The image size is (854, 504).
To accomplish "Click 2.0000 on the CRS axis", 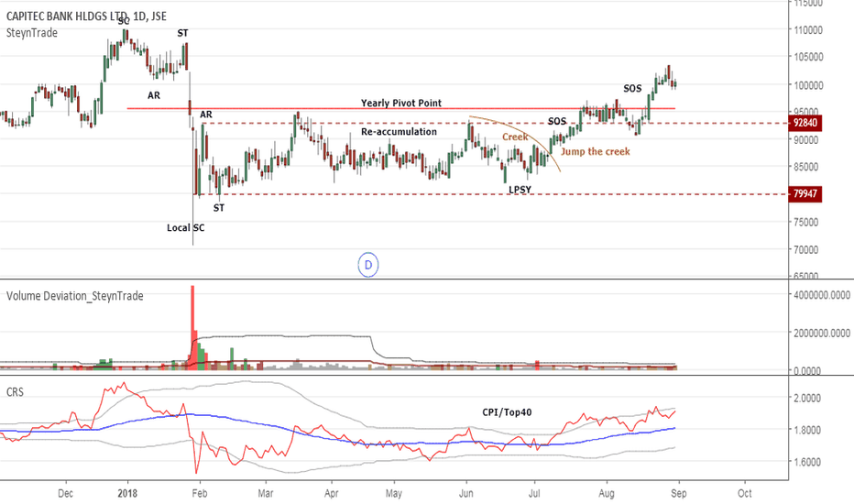I will 807,398.
